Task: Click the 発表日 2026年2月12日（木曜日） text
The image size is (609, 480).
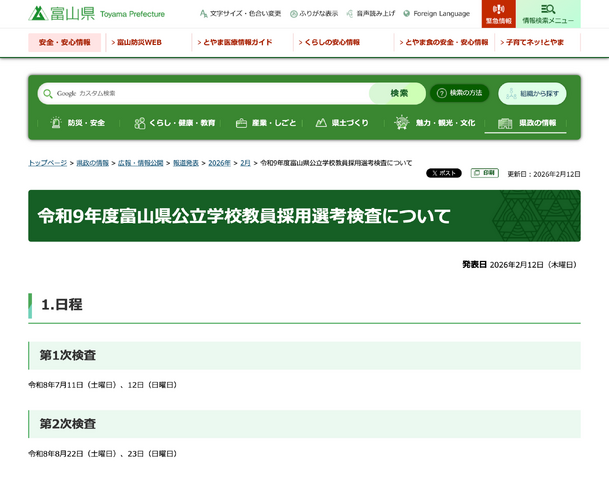Action: click(520, 265)
